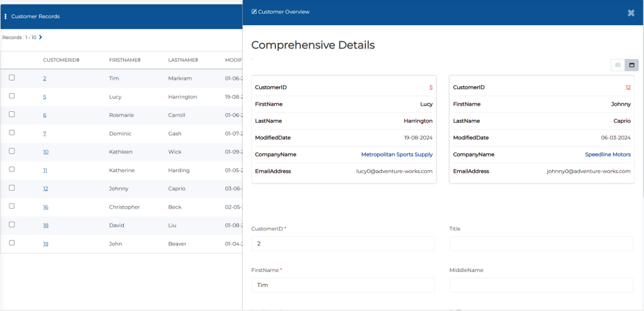Click lucy0@adventure-works.com email text
Screen dimensions: 644x311
point(394,172)
